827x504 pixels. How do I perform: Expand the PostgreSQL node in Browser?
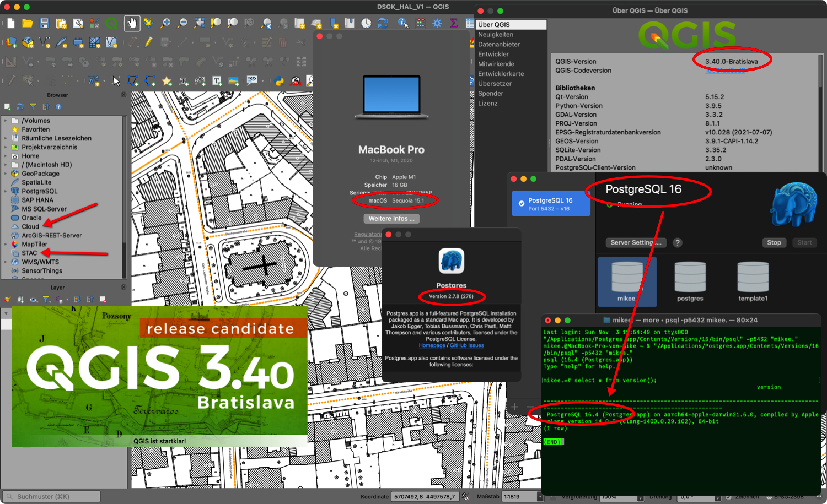tap(6, 191)
